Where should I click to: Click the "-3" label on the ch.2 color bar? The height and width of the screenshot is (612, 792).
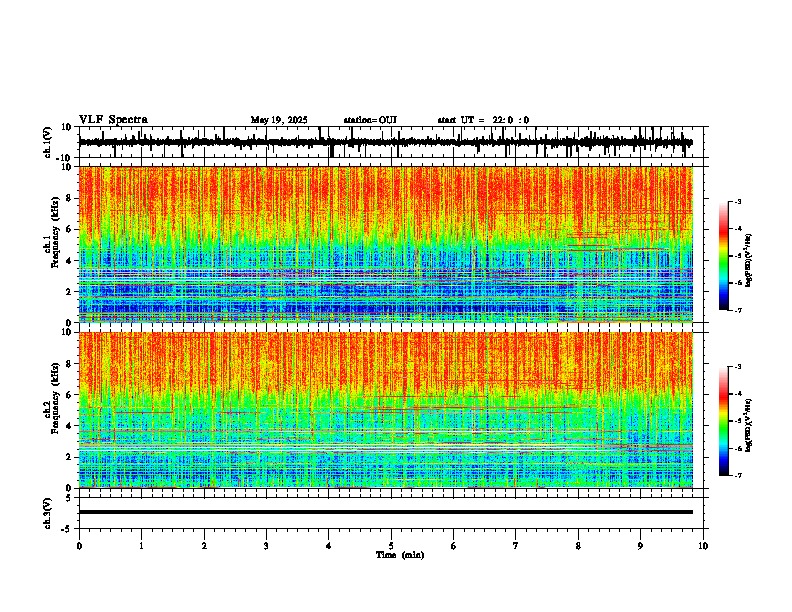(737, 367)
